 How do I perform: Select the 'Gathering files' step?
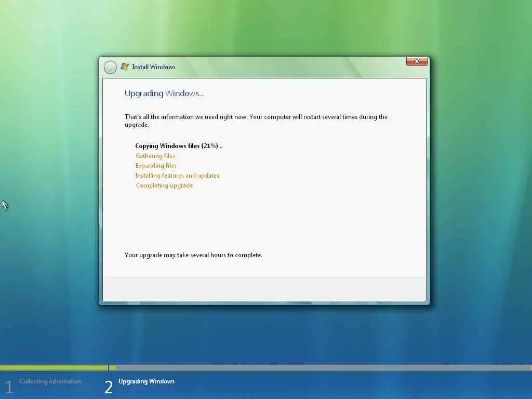coord(155,156)
